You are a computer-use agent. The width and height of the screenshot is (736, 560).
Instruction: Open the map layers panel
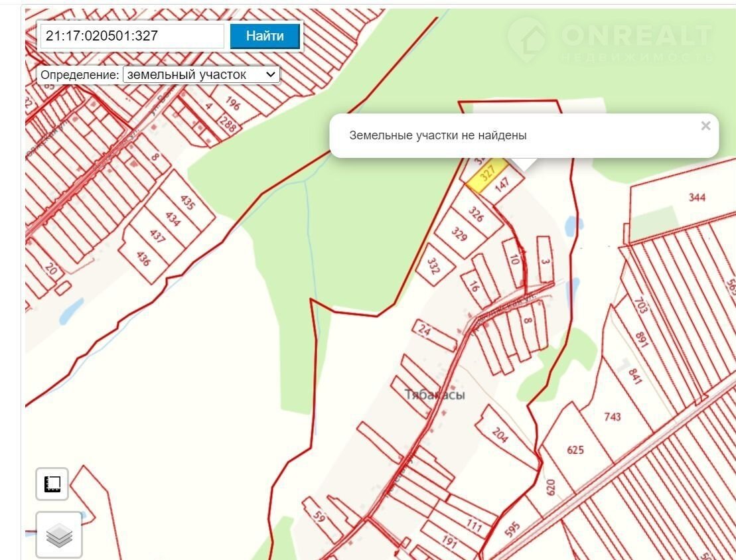tap(58, 535)
